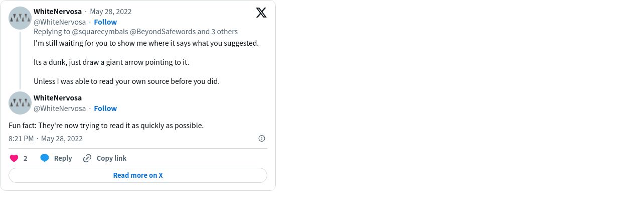The image size is (644, 214).
Task: Like the tweet with heart icon
Action: pos(14,158)
